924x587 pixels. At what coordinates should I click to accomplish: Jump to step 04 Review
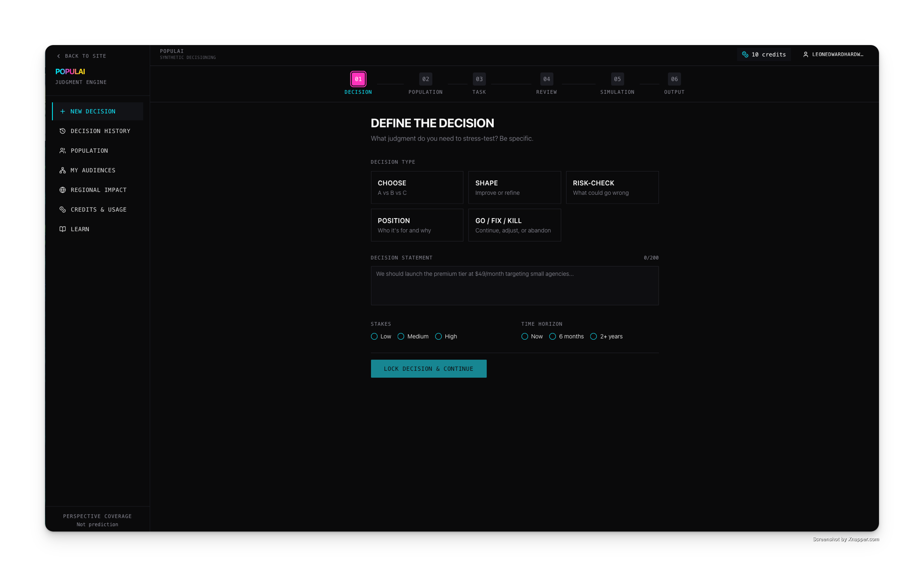pyautogui.click(x=547, y=83)
